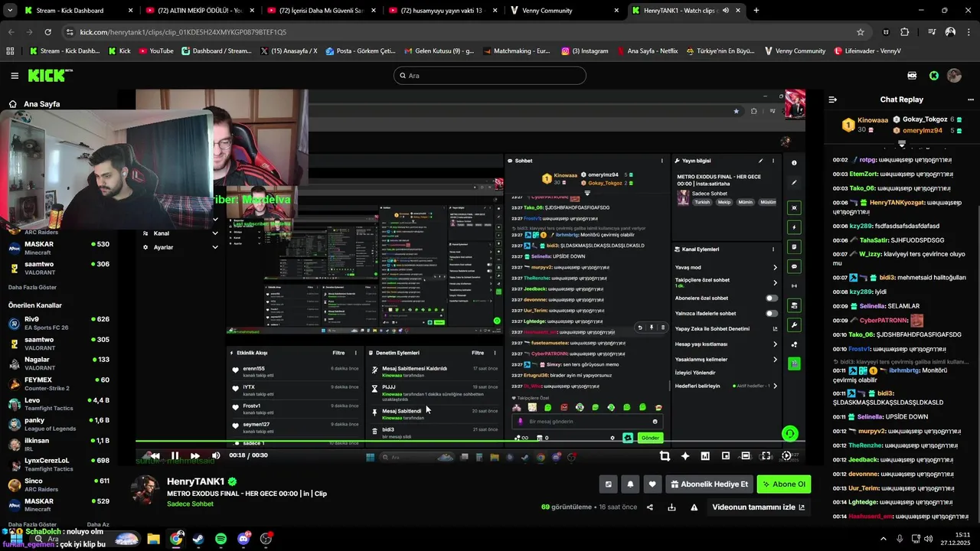
Task: Open the stats chart icon in the player
Action: click(705, 456)
